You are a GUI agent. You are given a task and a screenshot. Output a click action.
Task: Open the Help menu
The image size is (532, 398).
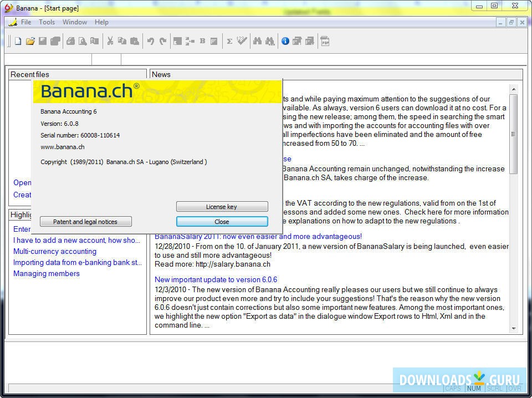click(101, 22)
